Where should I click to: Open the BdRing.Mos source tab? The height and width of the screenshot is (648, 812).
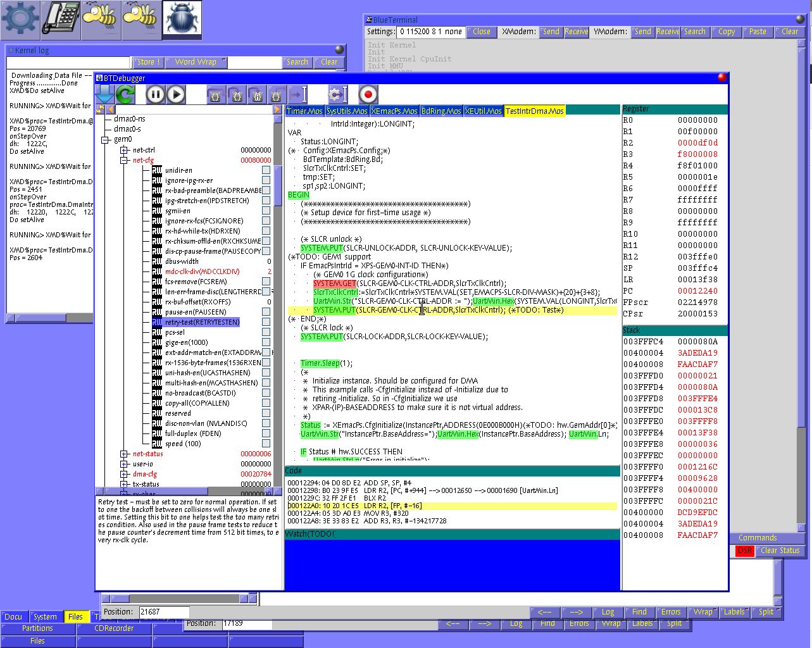pyautogui.click(x=441, y=111)
